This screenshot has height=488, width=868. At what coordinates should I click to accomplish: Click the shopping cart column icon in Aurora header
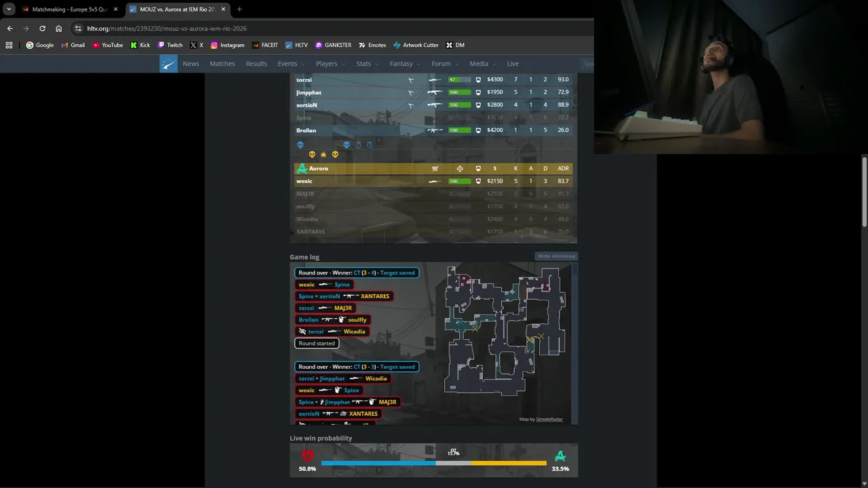click(435, 169)
